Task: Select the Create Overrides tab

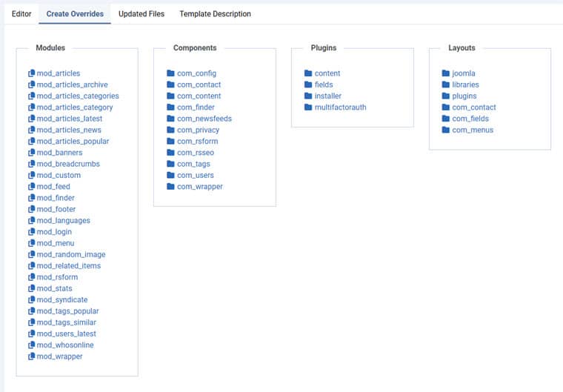Action: (x=75, y=13)
